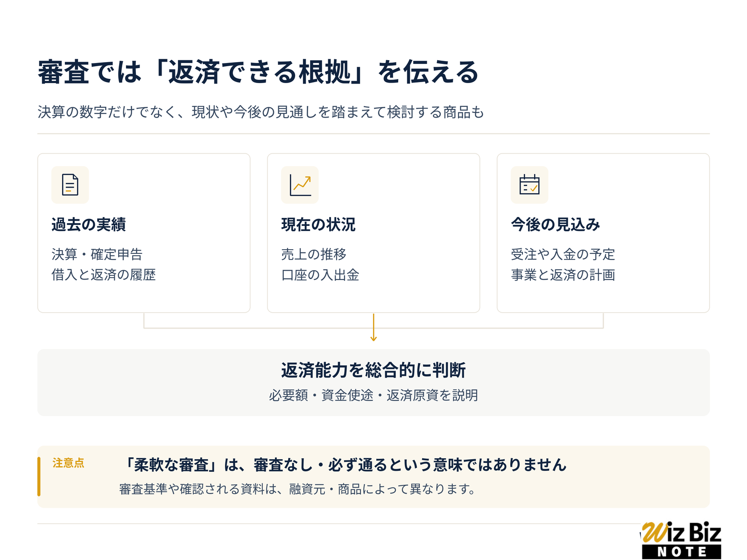
Task: Click the text 決算・確定申告
Action: 97,254
